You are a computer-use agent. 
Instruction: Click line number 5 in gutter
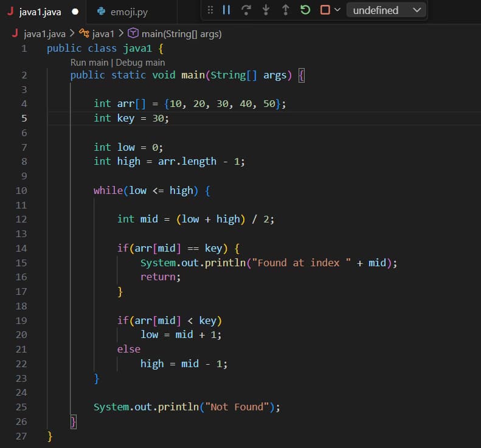coord(24,119)
